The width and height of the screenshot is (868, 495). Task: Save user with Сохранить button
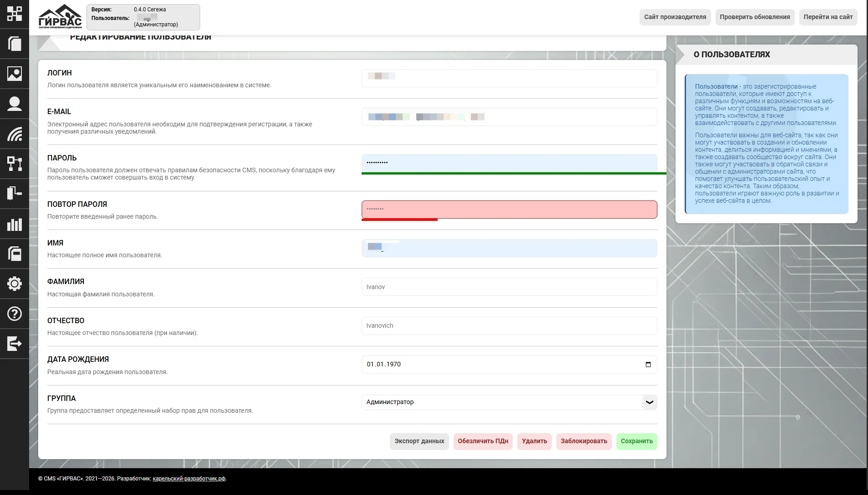pyautogui.click(x=636, y=441)
